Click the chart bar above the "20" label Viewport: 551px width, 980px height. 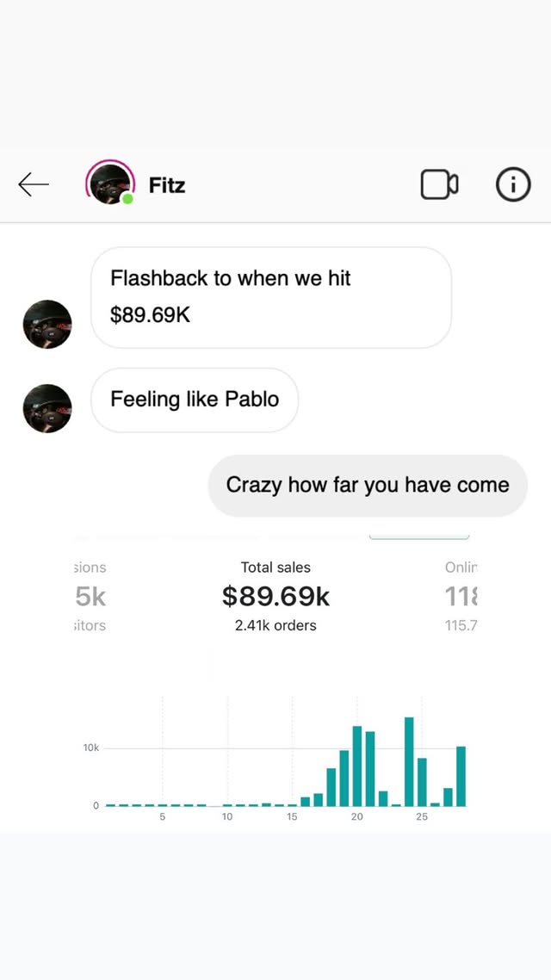point(357,766)
